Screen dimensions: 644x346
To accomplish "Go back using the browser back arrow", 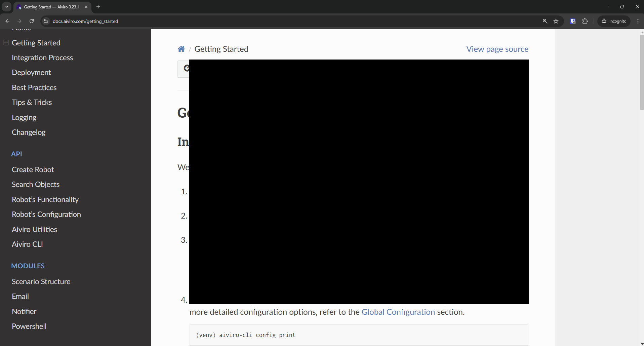I will click(x=7, y=21).
